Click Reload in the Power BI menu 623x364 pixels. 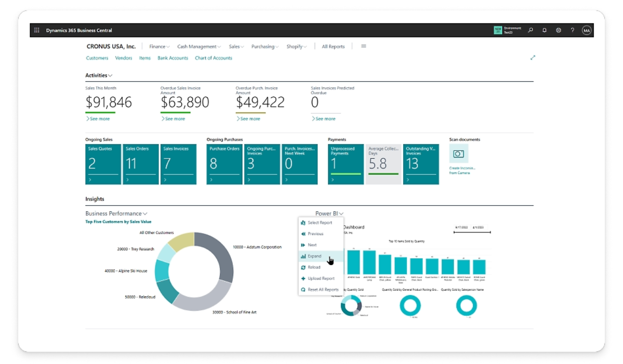[314, 267]
